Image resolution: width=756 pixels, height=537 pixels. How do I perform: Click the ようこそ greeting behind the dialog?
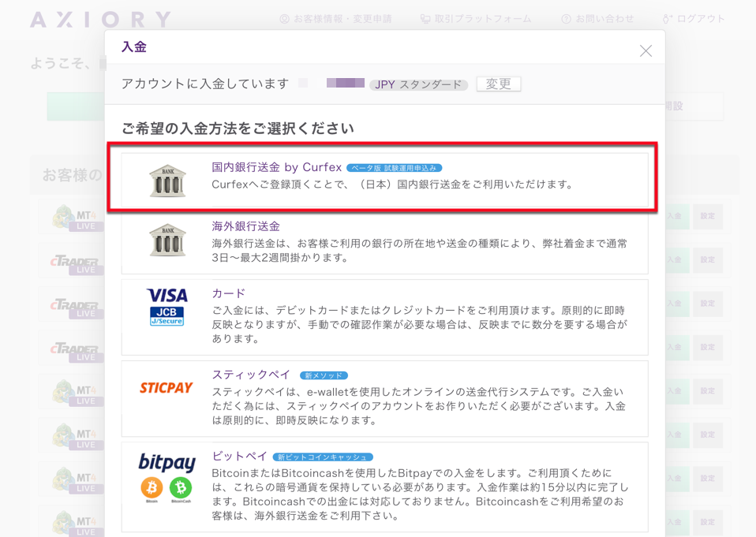tap(60, 63)
